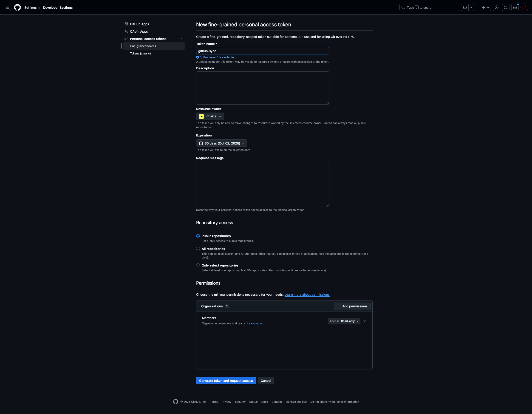Open the Docs footer link

click(x=265, y=402)
